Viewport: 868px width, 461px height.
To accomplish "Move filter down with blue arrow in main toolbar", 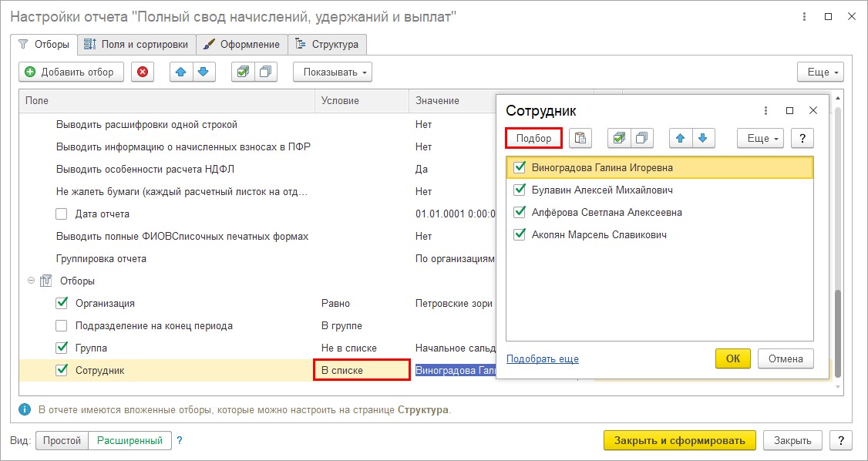I will [x=204, y=72].
